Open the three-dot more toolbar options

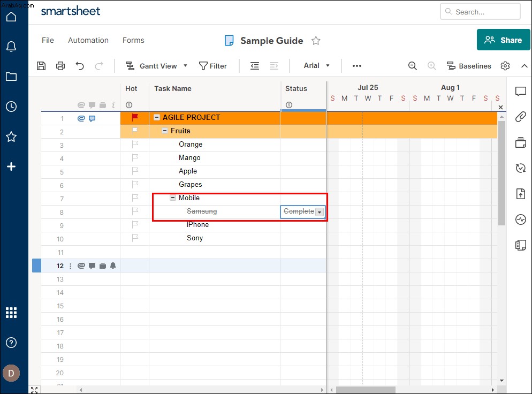click(357, 66)
